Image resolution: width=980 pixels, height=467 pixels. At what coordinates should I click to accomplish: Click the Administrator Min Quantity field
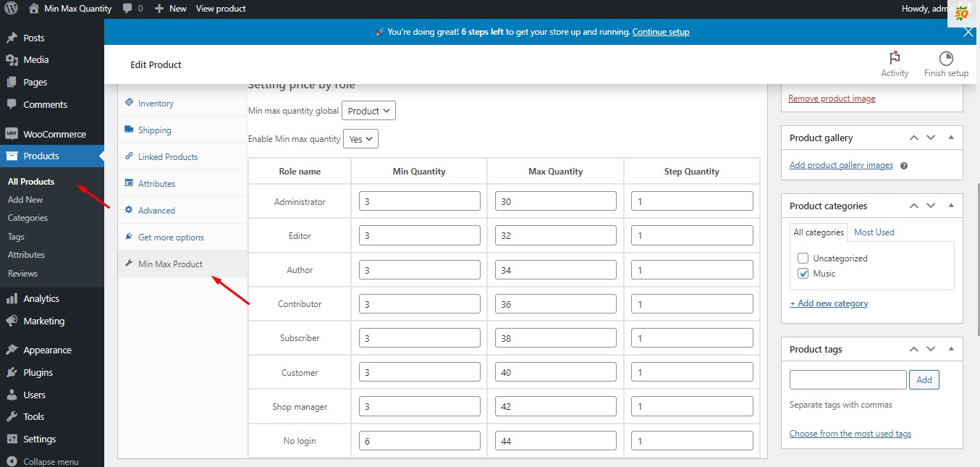coord(420,201)
